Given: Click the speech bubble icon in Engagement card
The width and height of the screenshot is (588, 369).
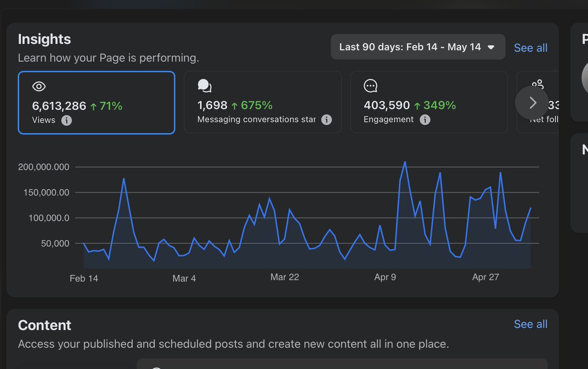Looking at the screenshot, I should [x=371, y=86].
